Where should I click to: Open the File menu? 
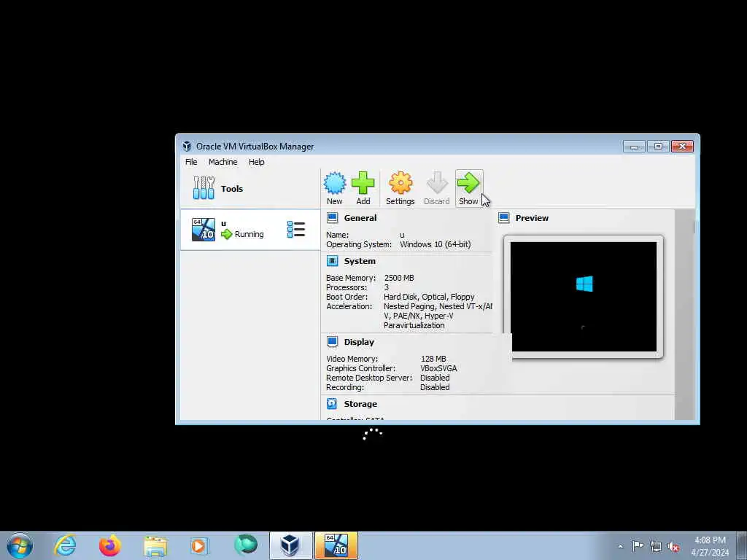[x=191, y=162]
